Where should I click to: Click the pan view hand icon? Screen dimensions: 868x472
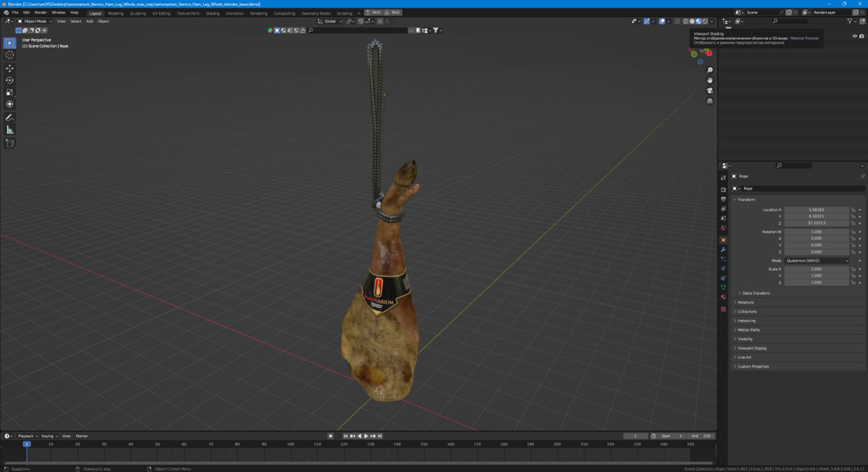[710, 81]
